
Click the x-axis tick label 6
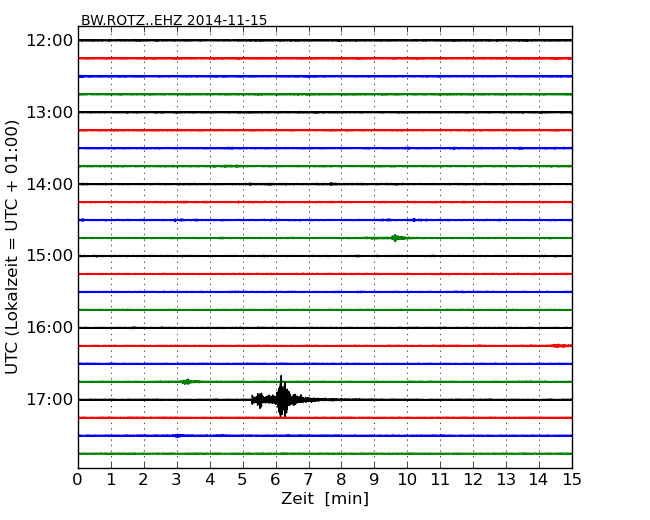pos(276,480)
